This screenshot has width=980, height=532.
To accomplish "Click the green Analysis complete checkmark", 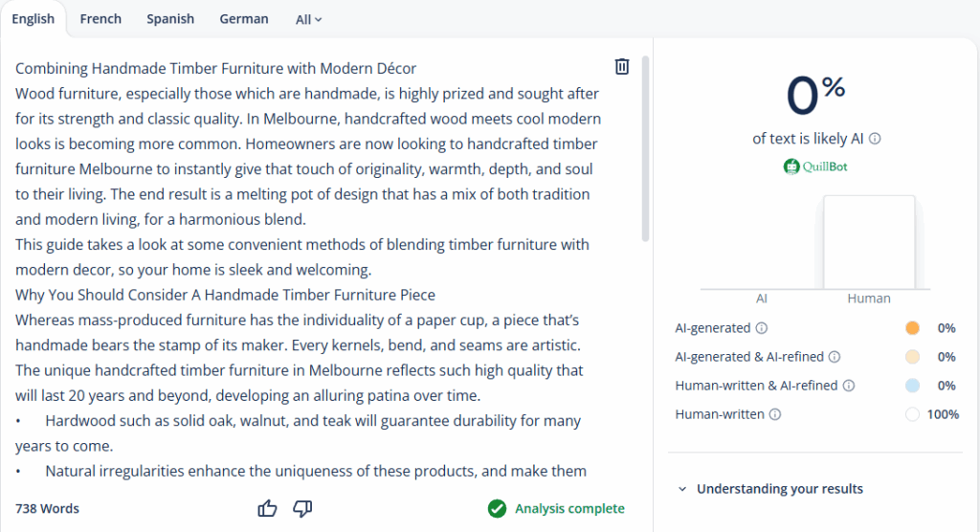I will click(497, 508).
